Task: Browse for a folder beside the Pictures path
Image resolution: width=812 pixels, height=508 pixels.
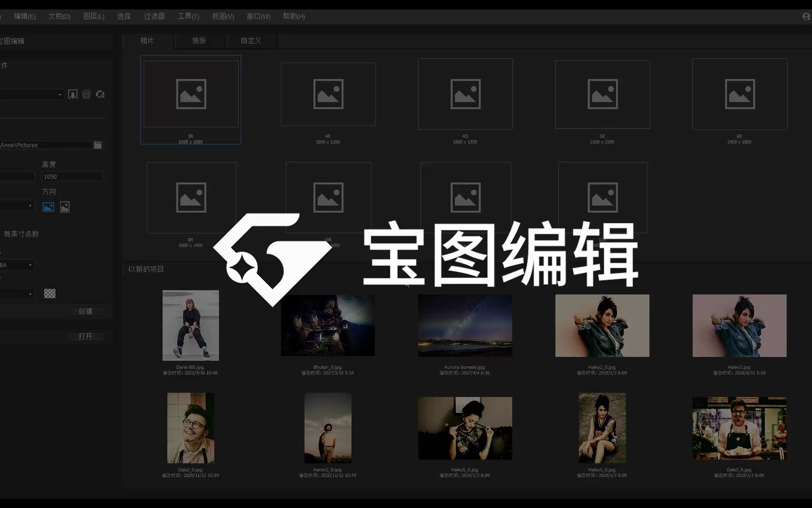Action: [x=98, y=145]
